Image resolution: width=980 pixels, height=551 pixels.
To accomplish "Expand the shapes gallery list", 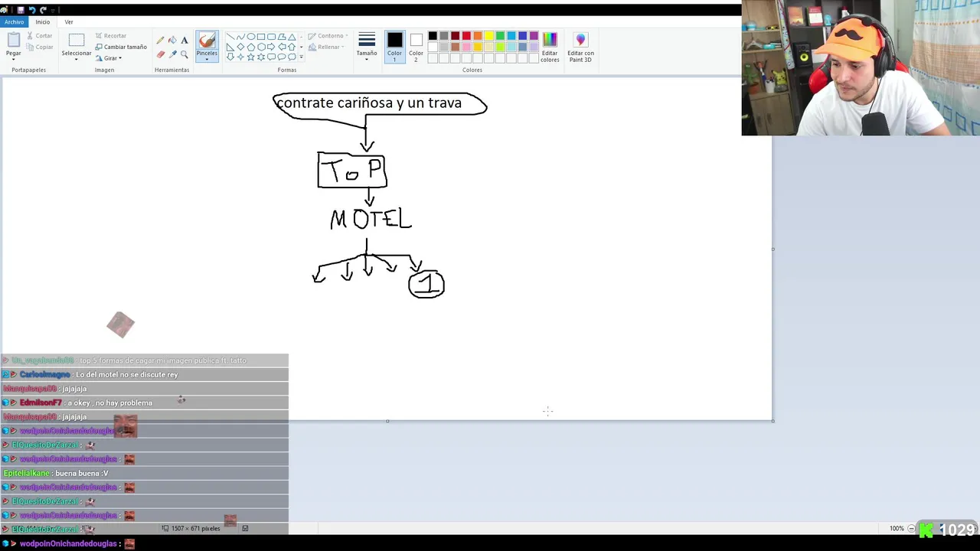I will click(x=301, y=57).
